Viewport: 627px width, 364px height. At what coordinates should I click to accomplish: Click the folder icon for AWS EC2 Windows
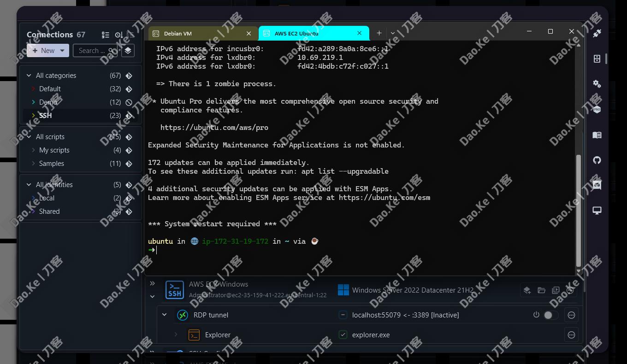point(542,290)
